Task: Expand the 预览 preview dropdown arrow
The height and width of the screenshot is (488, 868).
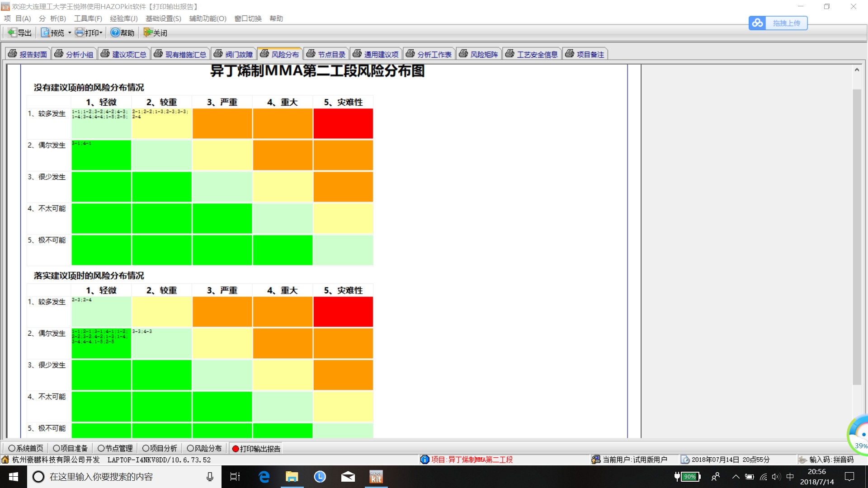Action: [70, 33]
